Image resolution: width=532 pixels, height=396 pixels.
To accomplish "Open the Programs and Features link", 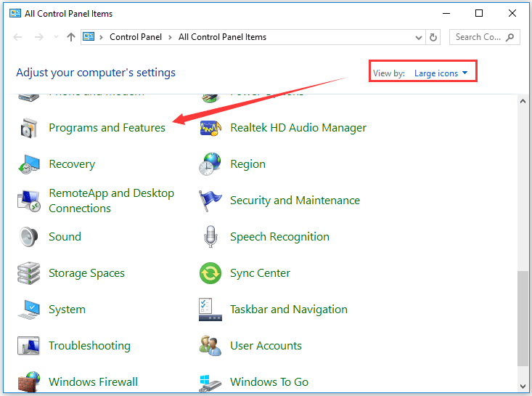I will 107,128.
